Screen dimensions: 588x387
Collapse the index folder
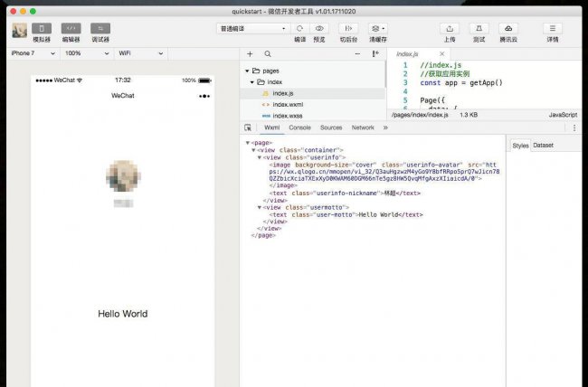(x=252, y=82)
